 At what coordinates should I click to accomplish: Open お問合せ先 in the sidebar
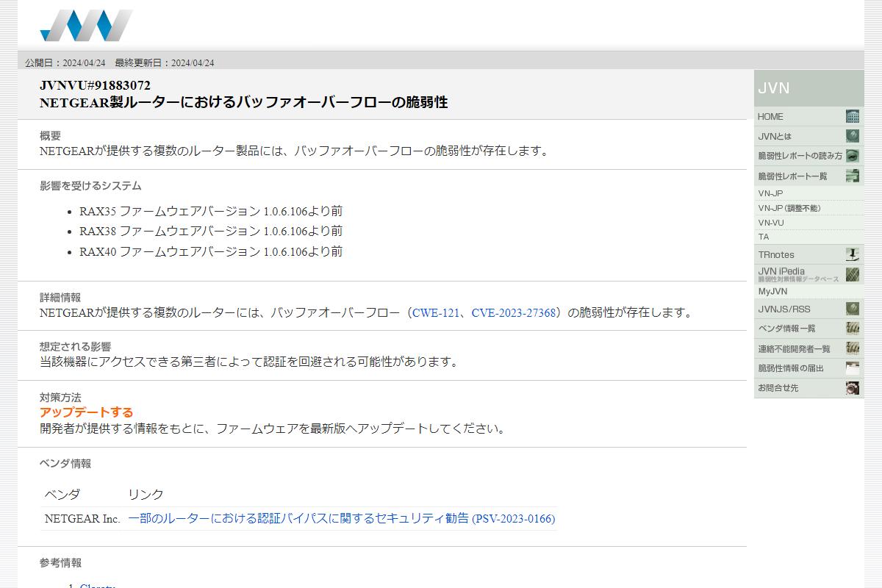tap(808, 387)
